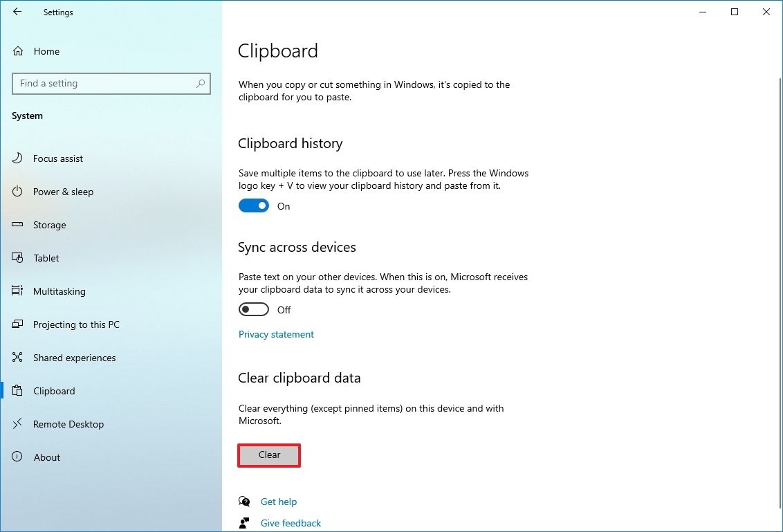Click the Get help icon
783x532 pixels.
point(244,501)
